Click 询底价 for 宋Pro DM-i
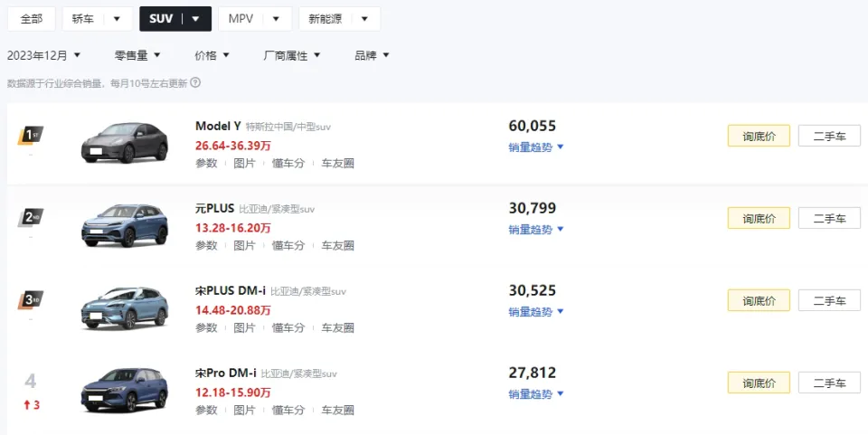This screenshot has width=868, height=435. (759, 383)
